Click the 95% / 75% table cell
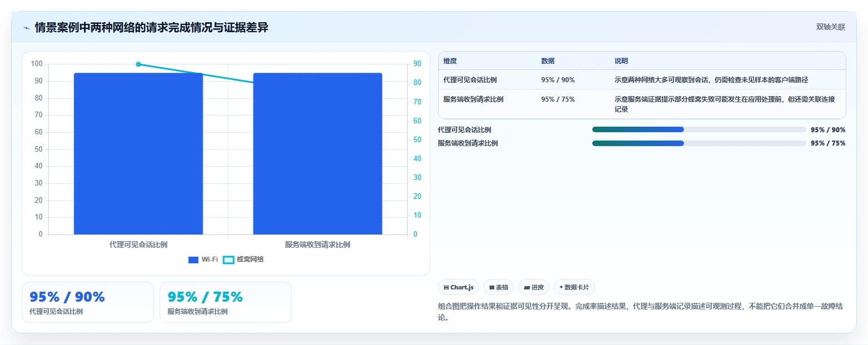This screenshot has height=345, width=868. pyautogui.click(x=558, y=99)
